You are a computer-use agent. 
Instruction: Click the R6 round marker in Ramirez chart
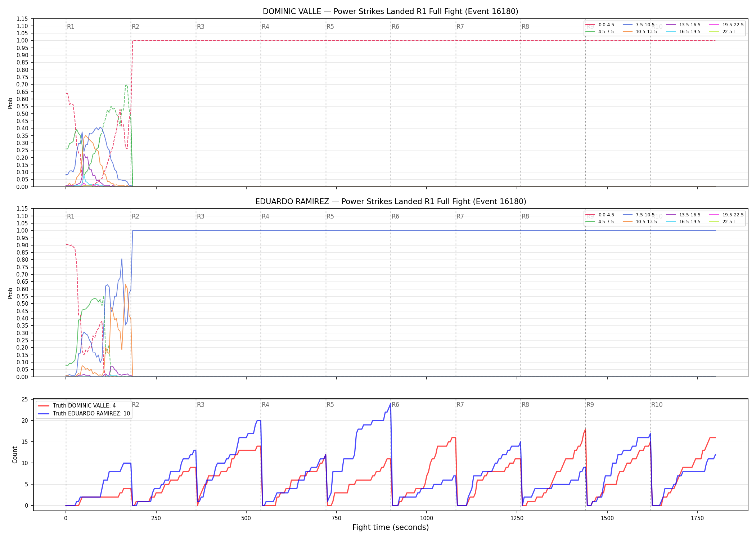pos(395,216)
